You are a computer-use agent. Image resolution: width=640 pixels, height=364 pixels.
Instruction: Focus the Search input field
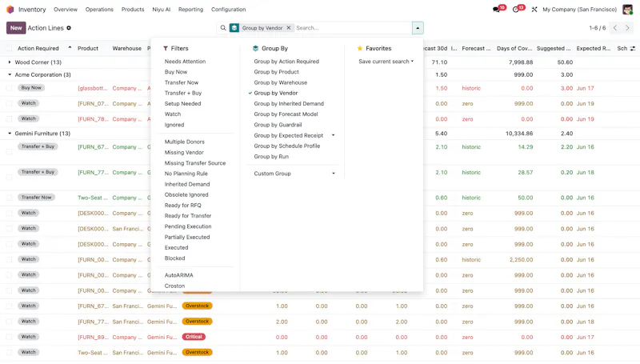point(353,28)
